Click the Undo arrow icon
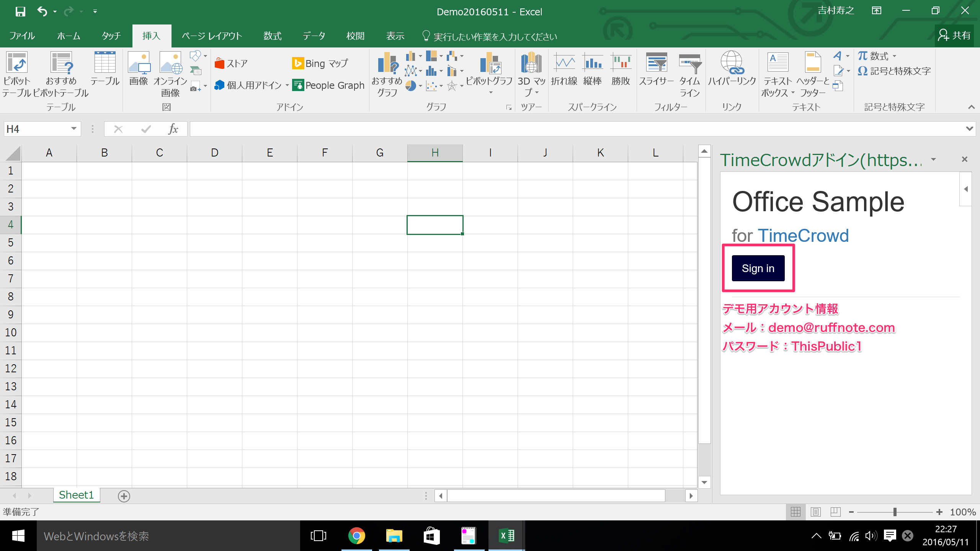The height and width of the screenshot is (551, 980). [42, 11]
